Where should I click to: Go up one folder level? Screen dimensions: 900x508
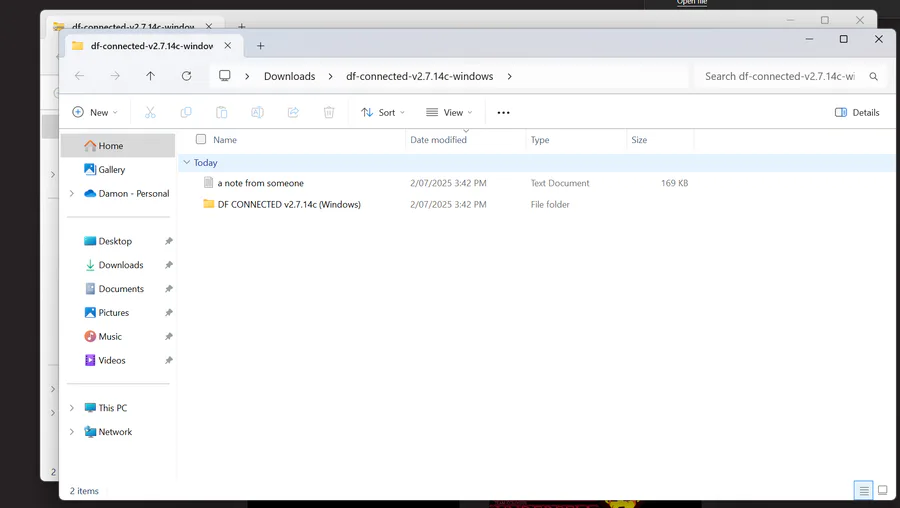click(150, 76)
